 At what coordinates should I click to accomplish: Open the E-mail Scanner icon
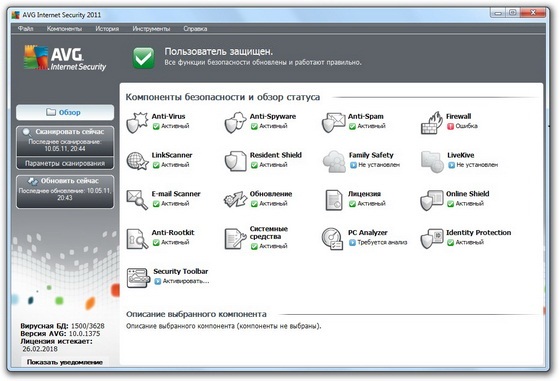coord(137,200)
